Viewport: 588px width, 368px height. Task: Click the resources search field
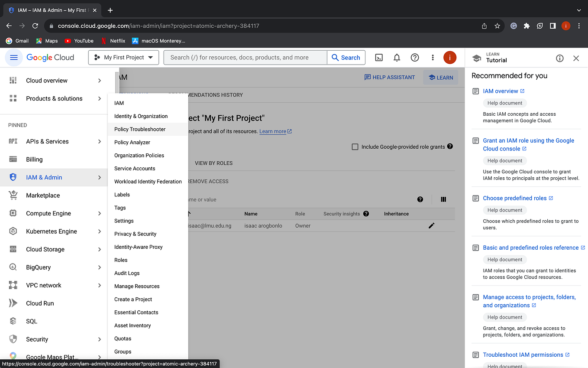(245, 57)
